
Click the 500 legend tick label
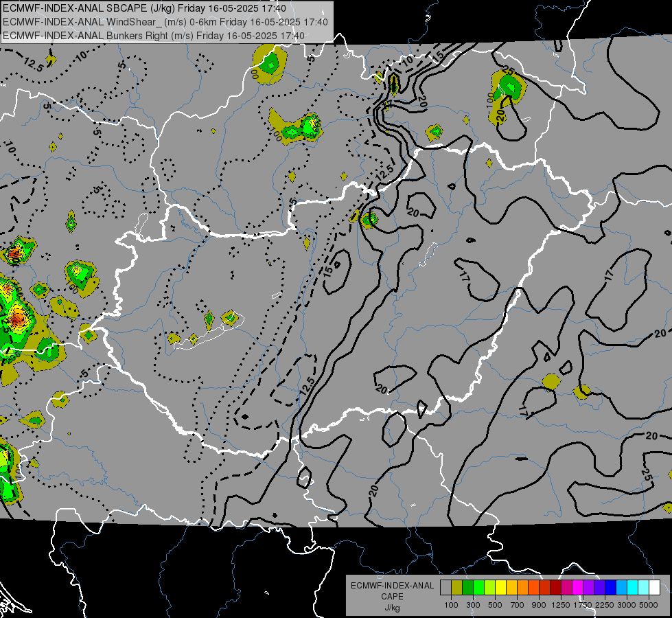495,605
